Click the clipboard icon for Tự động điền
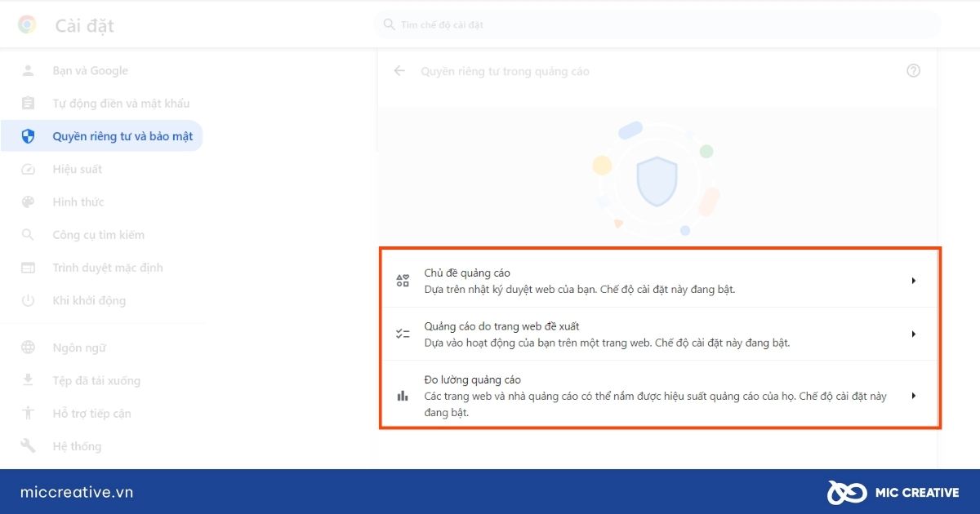This screenshot has height=514, width=980. (x=28, y=104)
